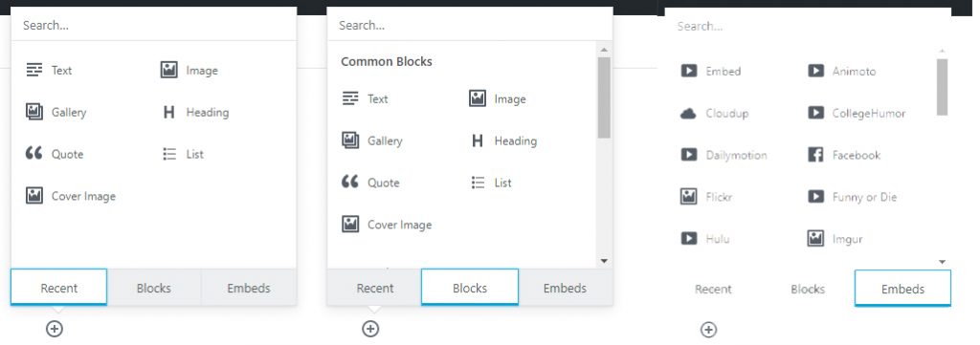Choose the List block in Recent panel
Screen dimensions: 980x345
pyautogui.click(x=182, y=154)
